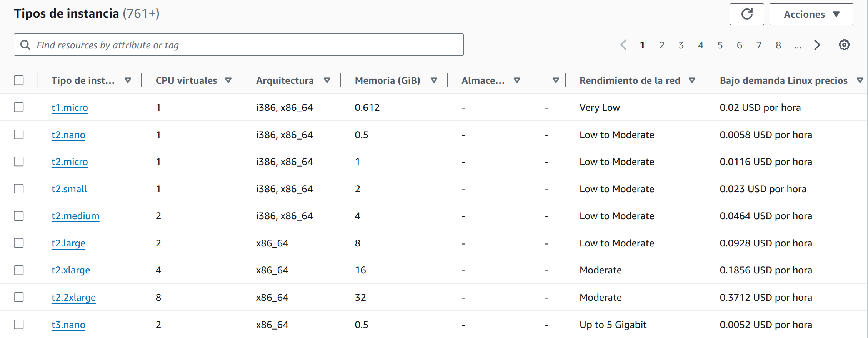Click the Memoria (GiB) column header text
This screenshot has width=868, height=338.
click(x=387, y=80)
